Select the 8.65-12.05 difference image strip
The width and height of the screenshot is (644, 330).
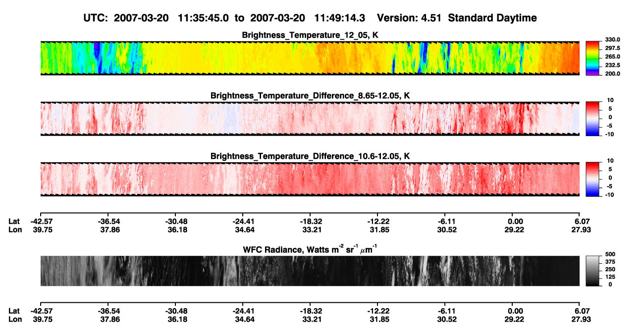tap(310, 119)
